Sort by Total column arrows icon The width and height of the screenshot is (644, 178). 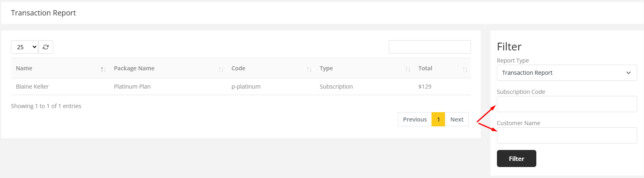[465, 69]
